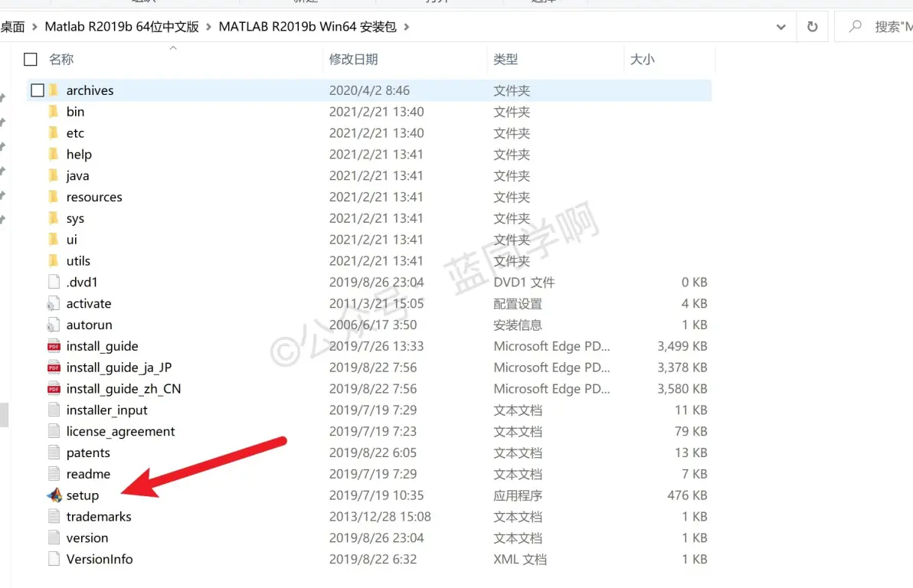Click the version text file icon
Viewport: 913px width, 588px height.
pyautogui.click(x=54, y=538)
